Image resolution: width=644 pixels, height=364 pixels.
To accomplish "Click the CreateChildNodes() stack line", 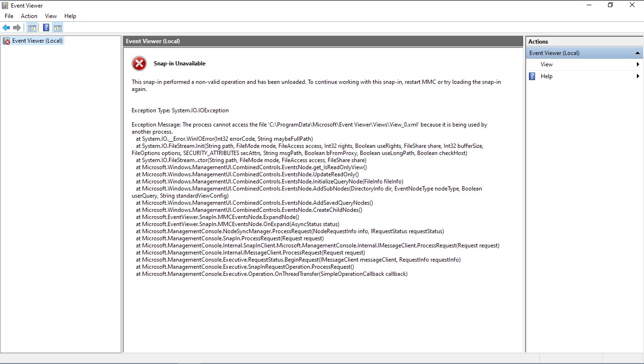I will click(249, 210).
